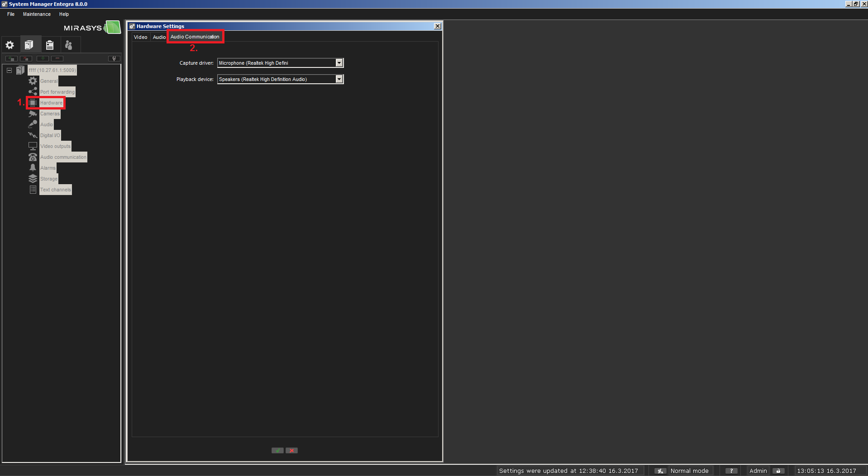Expand the Capture driver dropdown
Screen dimensions: 868x476
click(339, 63)
